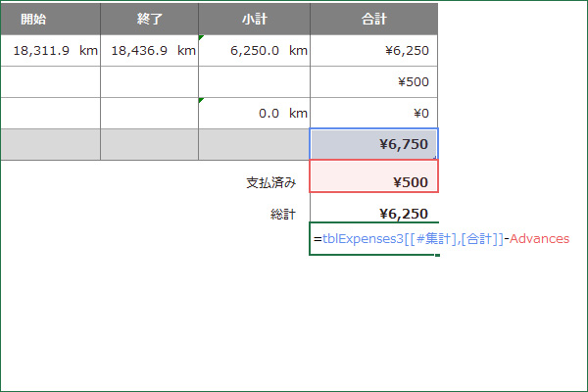The height and width of the screenshot is (392, 588).
Task: Select the 合計 column header
Action: [x=374, y=20]
